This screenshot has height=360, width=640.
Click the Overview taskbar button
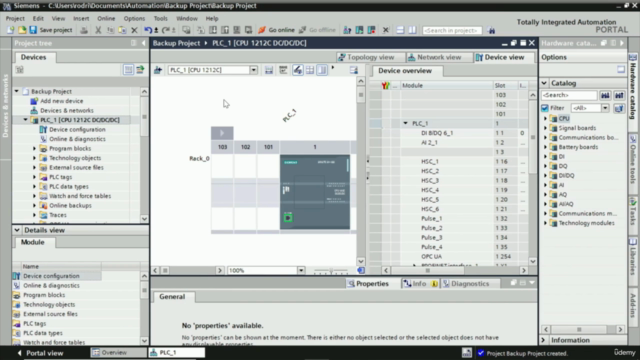click(118, 353)
